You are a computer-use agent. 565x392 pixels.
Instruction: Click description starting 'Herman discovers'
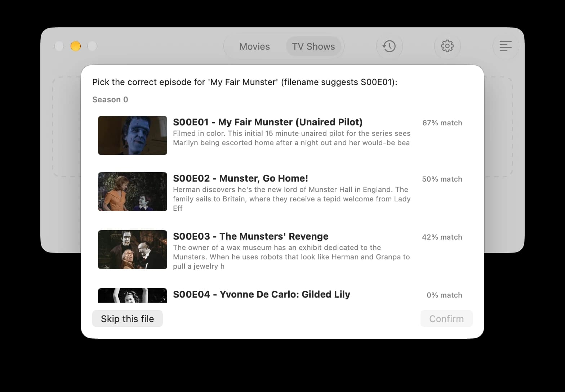[292, 199]
